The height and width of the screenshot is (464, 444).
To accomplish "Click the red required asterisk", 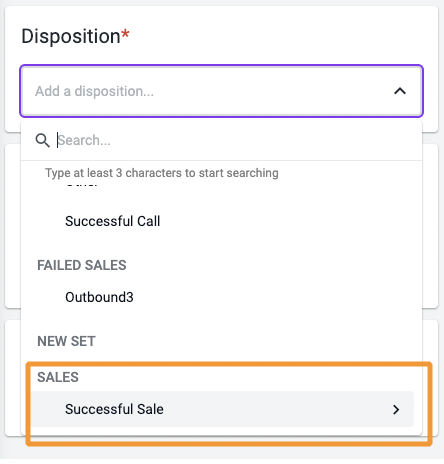I will click(125, 33).
